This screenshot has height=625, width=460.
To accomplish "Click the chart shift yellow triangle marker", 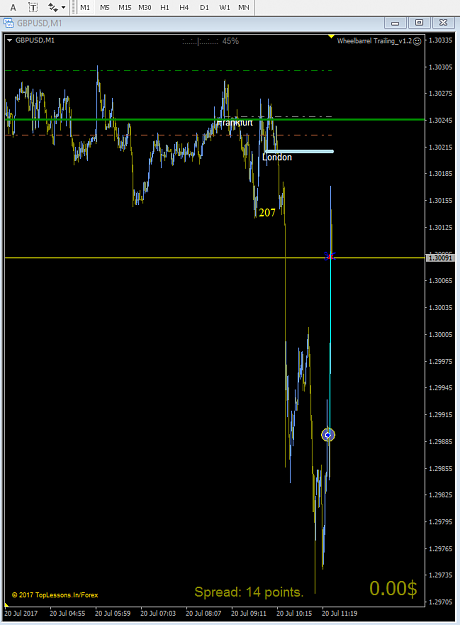I will click(x=331, y=36).
